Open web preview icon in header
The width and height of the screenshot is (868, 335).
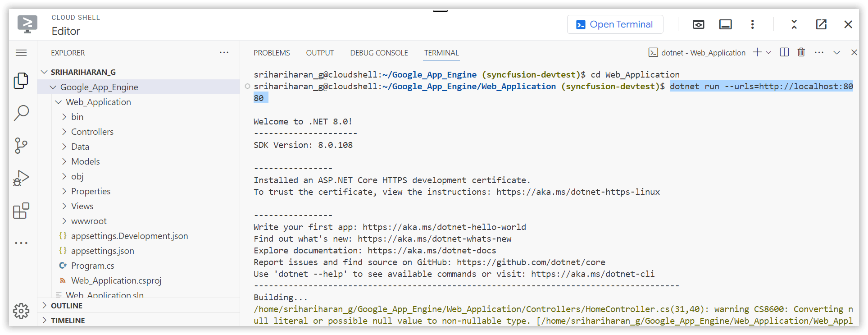pyautogui.click(x=699, y=24)
